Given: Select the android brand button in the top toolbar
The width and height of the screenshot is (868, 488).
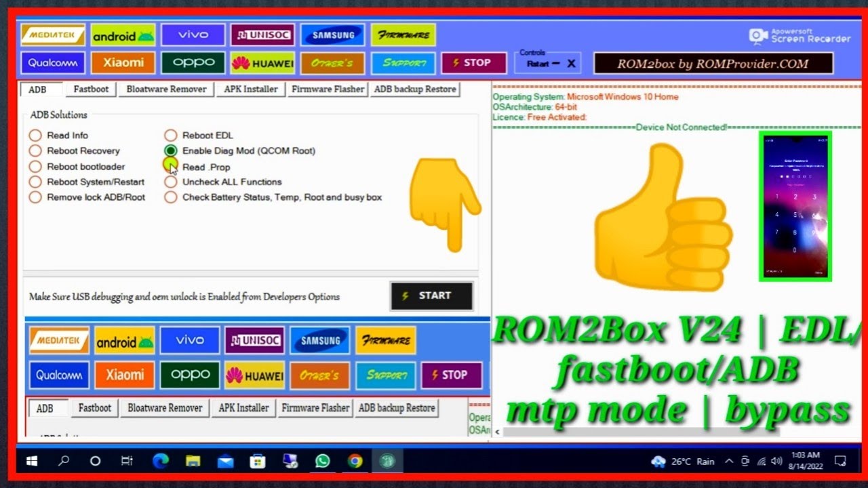Looking at the screenshot, I should [x=123, y=35].
